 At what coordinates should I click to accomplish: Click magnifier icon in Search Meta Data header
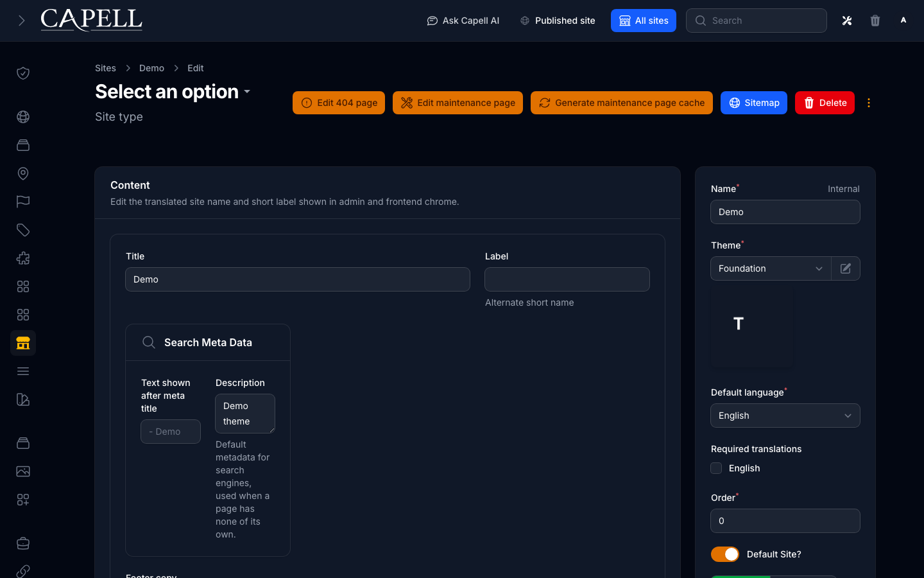pyautogui.click(x=149, y=342)
